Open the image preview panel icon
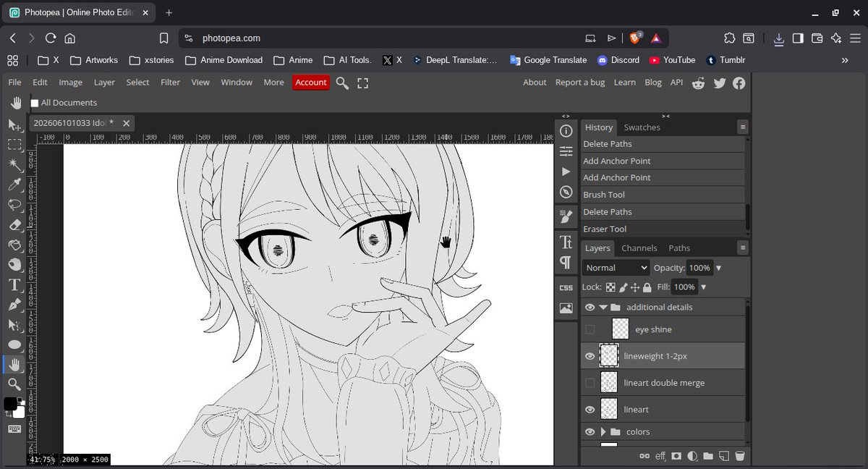 pyautogui.click(x=566, y=308)
